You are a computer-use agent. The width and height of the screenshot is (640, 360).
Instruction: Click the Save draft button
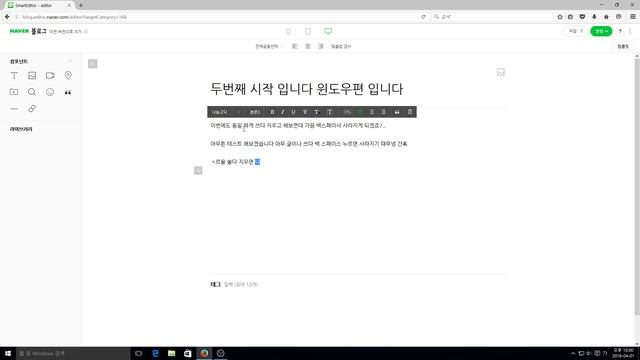tap(576, 31)
